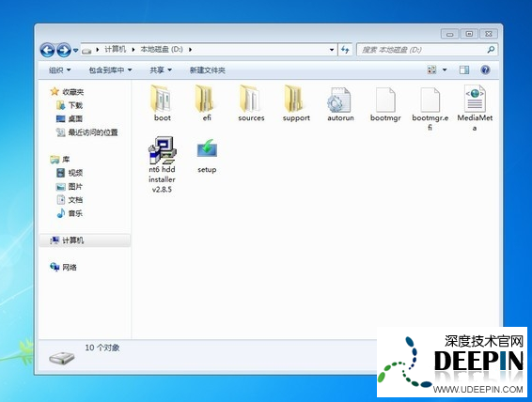
Task: Expand arrow after 本地磁盘 (D:) breadcrumb
Action: click(191, 50)
